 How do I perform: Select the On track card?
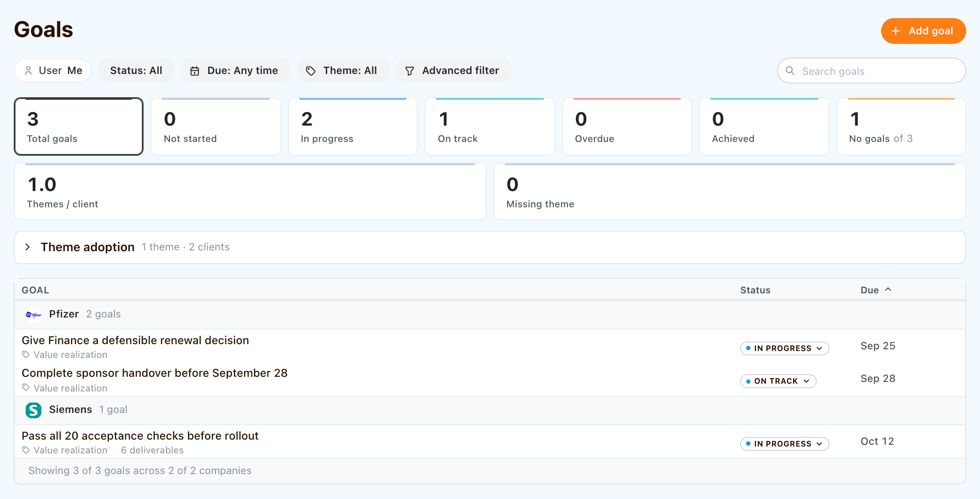tap(490, 126)
